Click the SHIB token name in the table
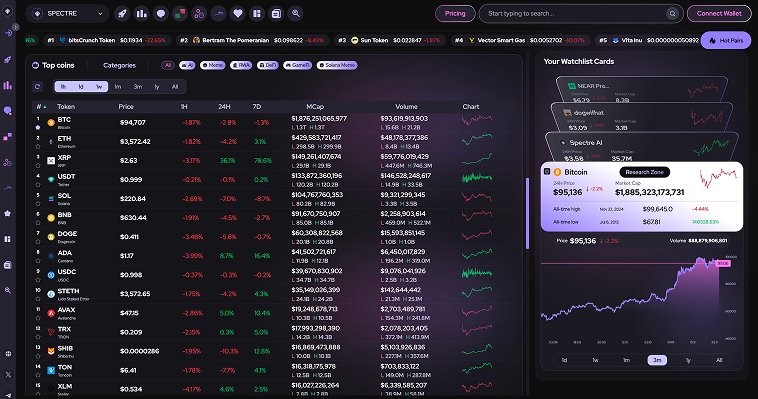This screenshot has width=758, height=399. (65, 348)
